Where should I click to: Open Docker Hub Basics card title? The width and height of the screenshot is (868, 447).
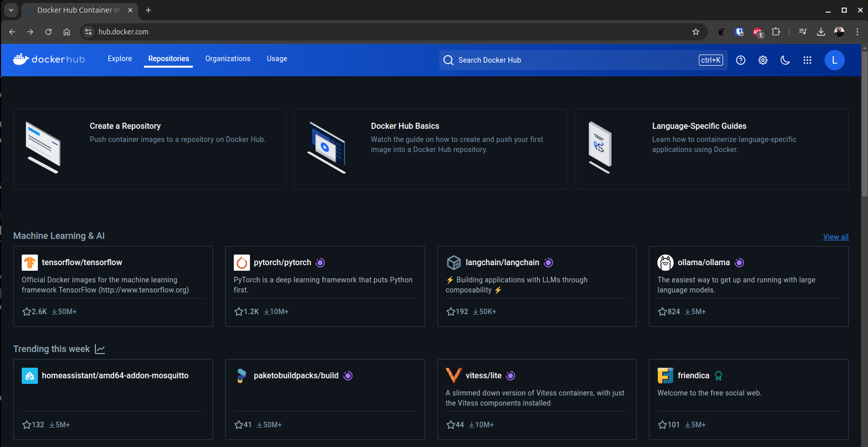pyautogui.click(x=405, y=126)
